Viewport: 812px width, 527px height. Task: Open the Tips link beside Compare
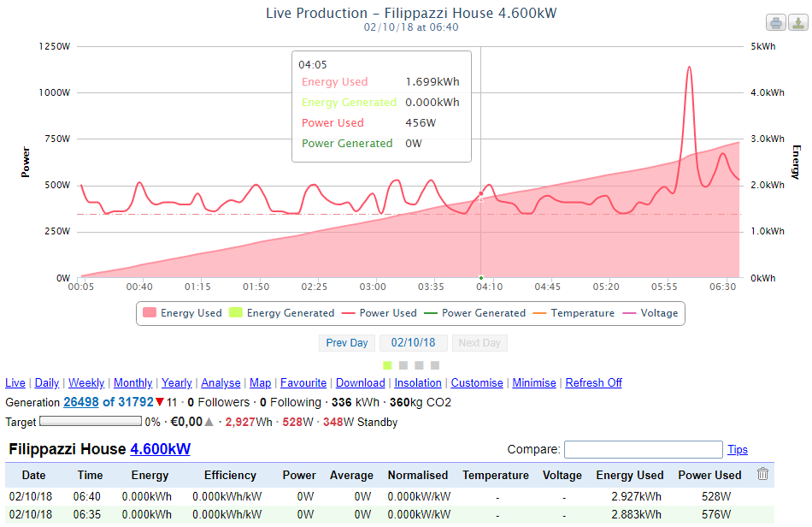click(738, 450)
